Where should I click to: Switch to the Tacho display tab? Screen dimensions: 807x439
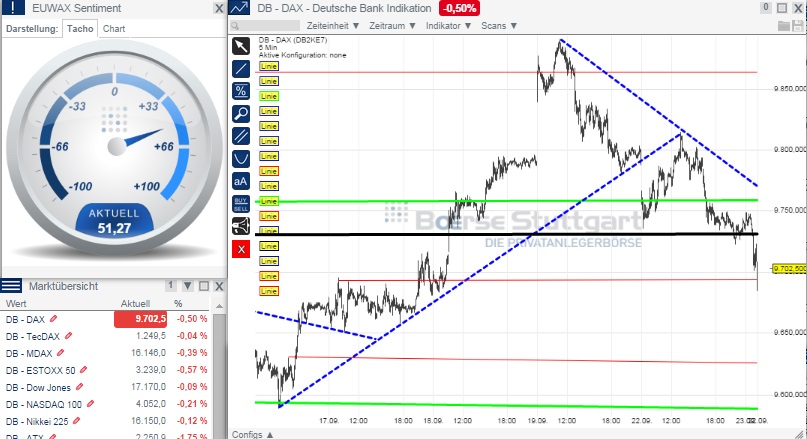[x=80, y=29]
